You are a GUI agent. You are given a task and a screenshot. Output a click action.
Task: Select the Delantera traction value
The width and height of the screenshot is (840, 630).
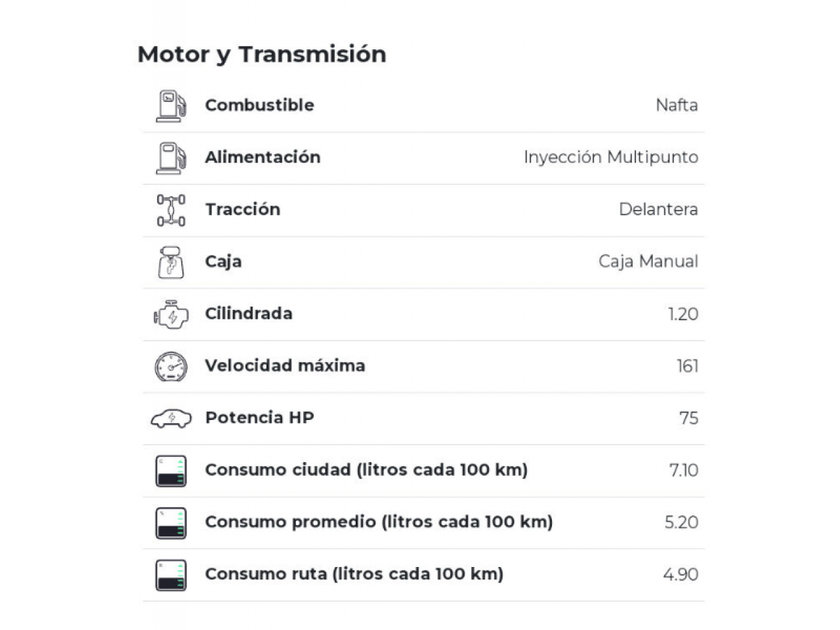point(658,209)
